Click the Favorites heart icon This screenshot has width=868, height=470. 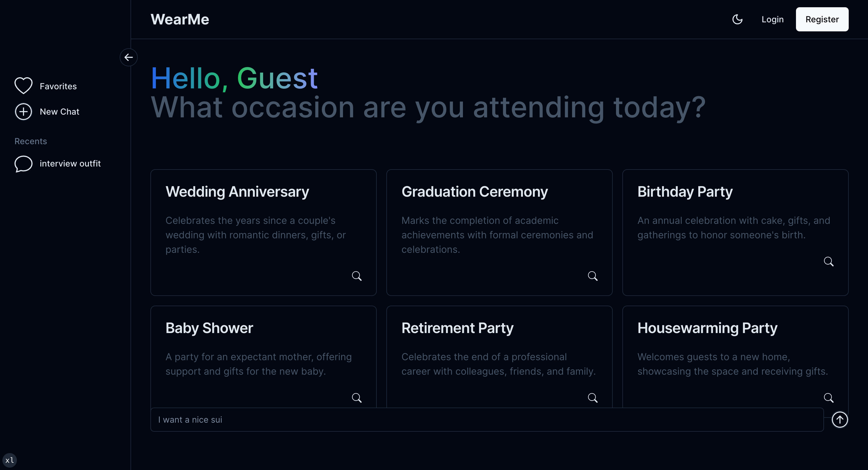[23, 86]
